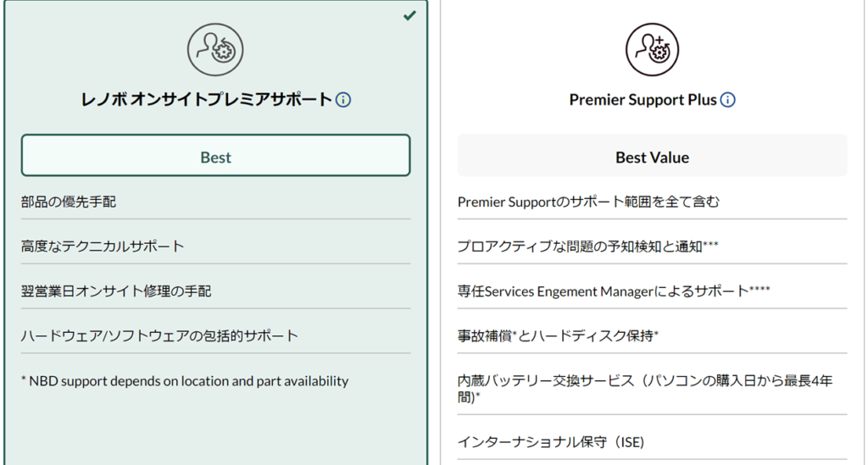Select the Best plan button
This screenshot has width=868, height=465.
click(x=216, y=155)
